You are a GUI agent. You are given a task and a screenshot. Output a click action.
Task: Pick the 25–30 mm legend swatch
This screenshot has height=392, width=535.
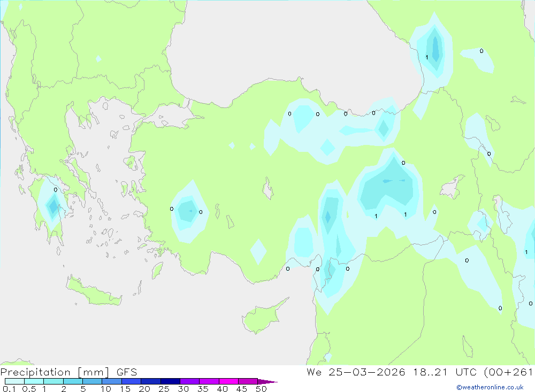170,381
